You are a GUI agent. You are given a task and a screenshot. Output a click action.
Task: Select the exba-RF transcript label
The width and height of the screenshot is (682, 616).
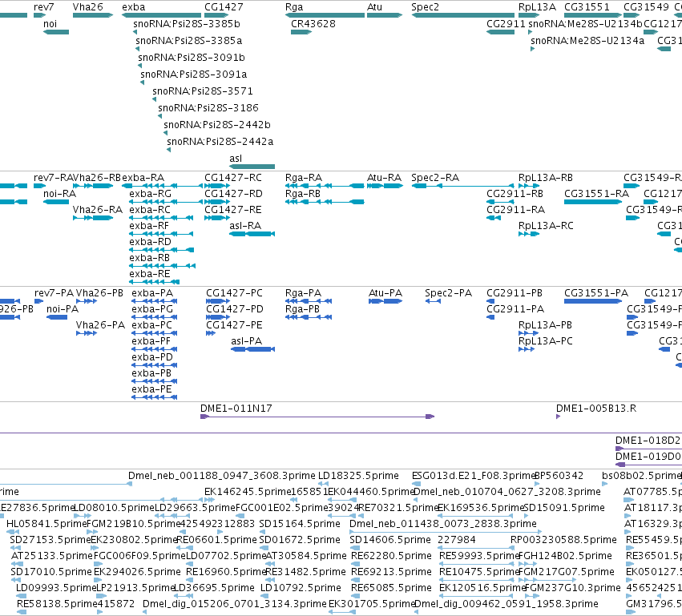[x=149, y=226]
